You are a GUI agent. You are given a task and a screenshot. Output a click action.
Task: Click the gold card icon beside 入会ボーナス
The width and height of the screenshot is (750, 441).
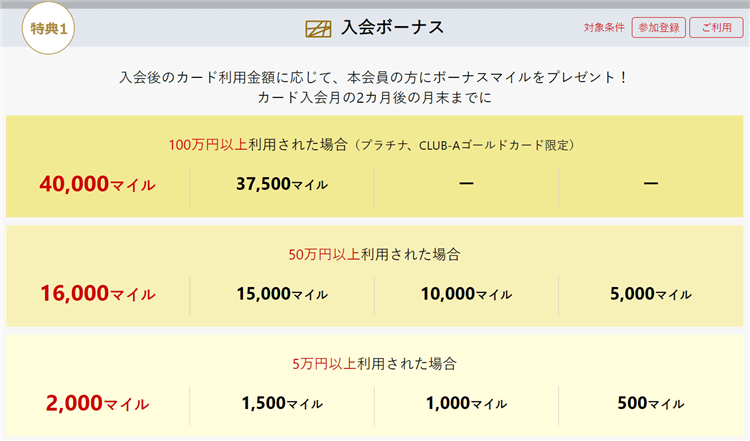pyautogui.click(x=318, y=27)
